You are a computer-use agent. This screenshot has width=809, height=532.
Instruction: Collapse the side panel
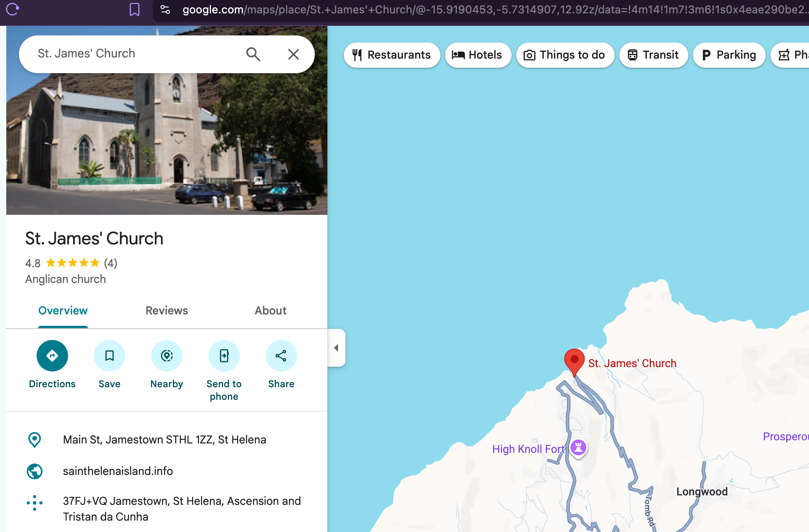coord(336,348)
